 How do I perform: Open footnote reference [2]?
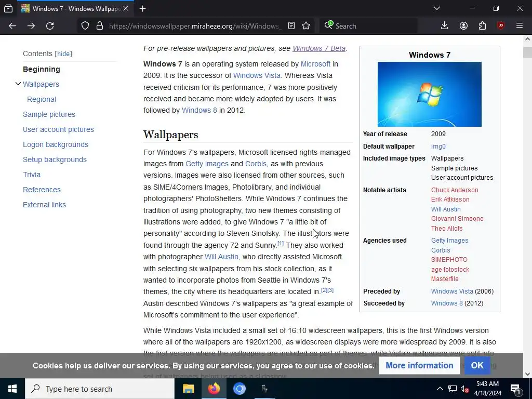[x=324, y=290]
